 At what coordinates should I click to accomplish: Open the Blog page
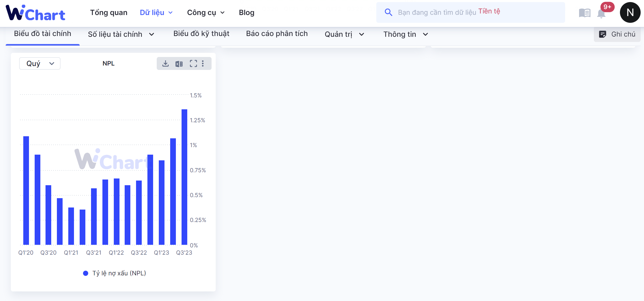pyautogui.click(x=246, y=12)
